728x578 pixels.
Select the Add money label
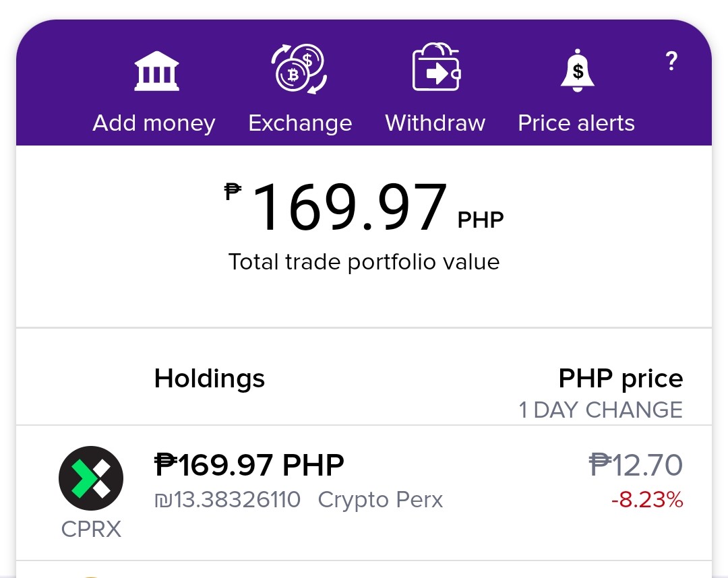point(154,123)
